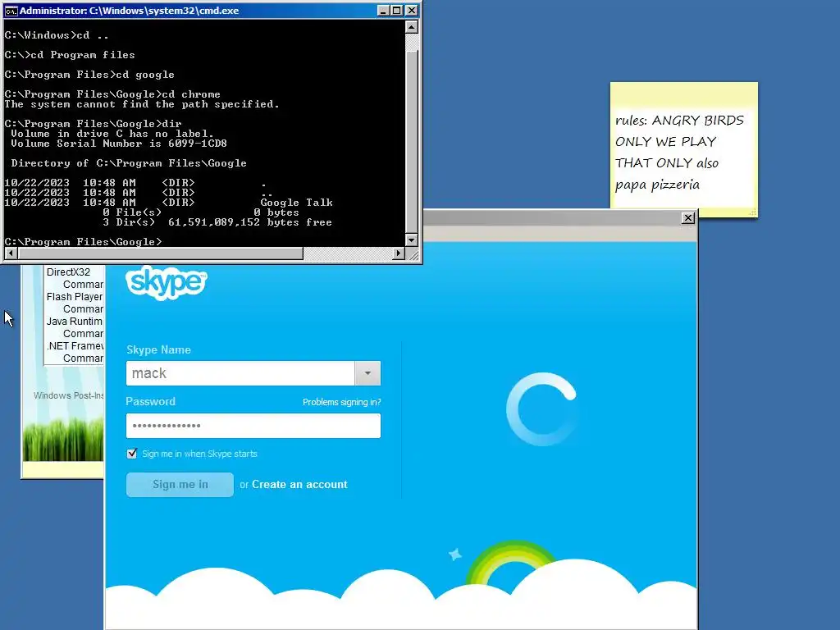
Task: Select 'DirectX32' in the background list
Action: click(x=68, y=272)
